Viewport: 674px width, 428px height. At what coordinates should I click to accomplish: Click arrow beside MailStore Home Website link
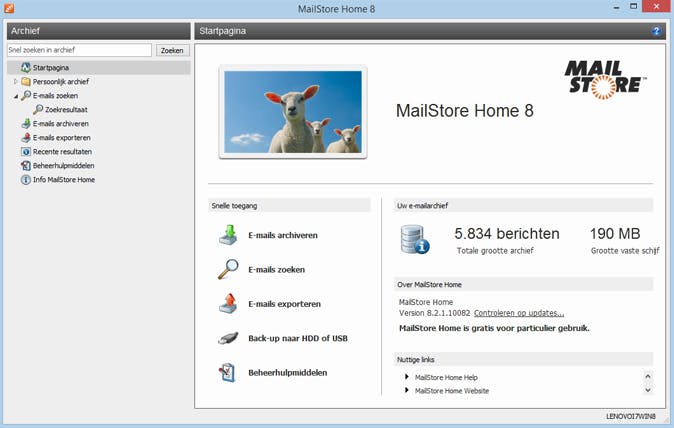pyautogui.click(x=407, y=390)
